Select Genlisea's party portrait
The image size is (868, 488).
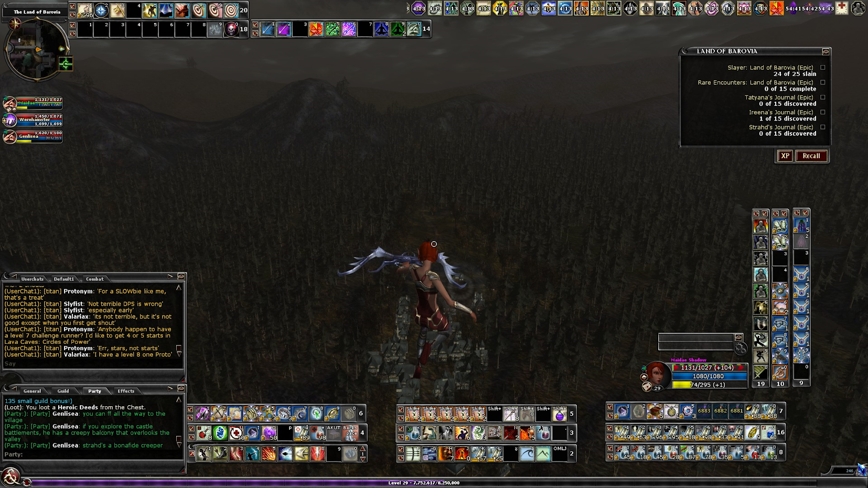click(10, 137)
